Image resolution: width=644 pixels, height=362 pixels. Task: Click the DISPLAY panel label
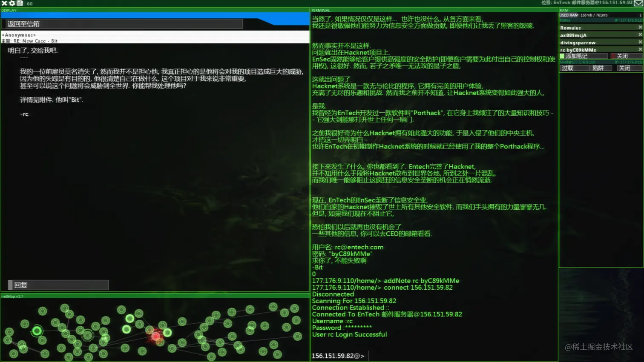[x=9, y=10]
